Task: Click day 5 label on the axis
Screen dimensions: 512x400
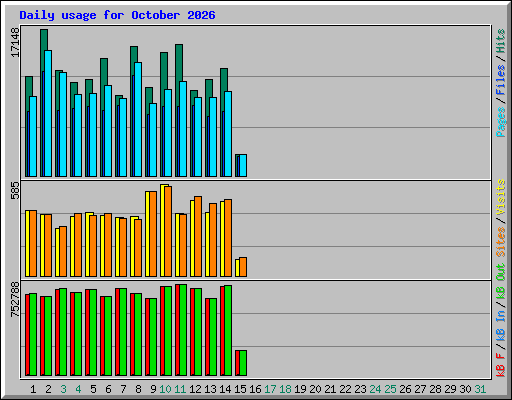Action: [x=93, y=389]
